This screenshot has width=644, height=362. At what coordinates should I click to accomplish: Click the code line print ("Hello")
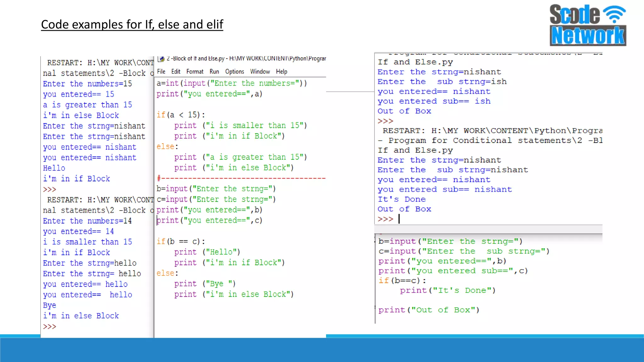click(x=207, y=252)
